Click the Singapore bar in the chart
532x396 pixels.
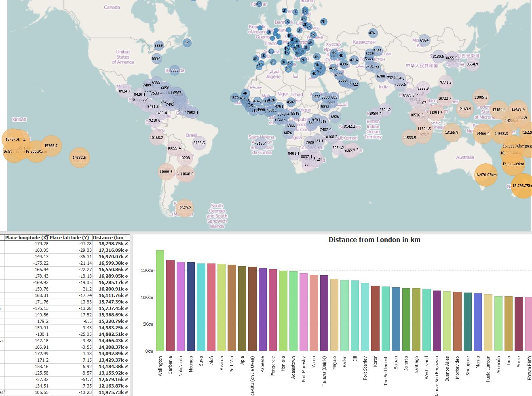point(467,322)
